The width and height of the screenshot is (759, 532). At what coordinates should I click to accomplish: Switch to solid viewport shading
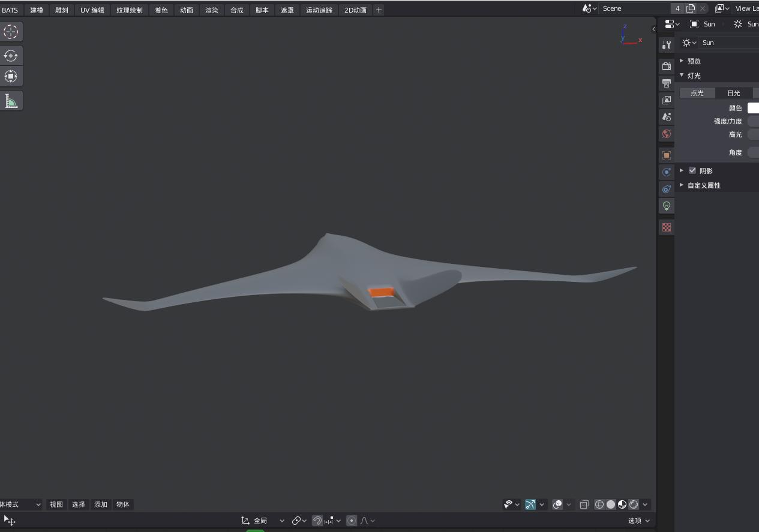click(611, 504)
